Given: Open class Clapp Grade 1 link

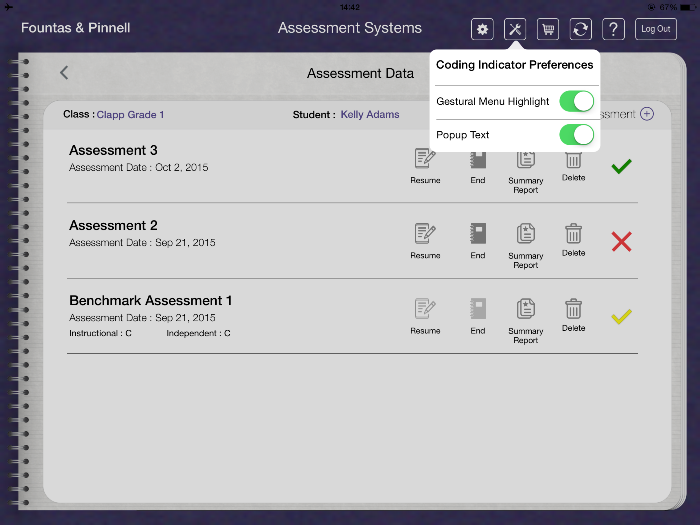Looking at the screenshot, I should [130, 115].
